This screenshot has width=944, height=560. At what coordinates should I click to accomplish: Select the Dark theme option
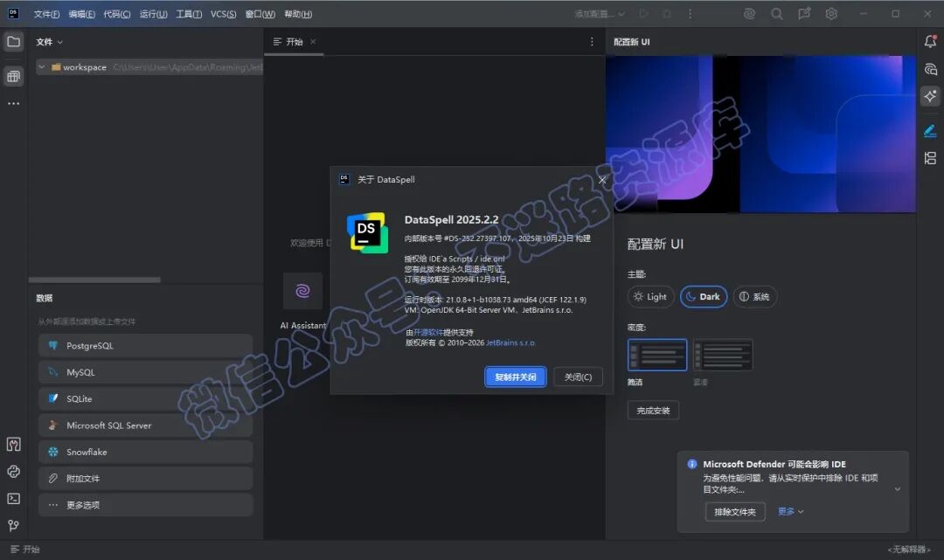tap(704, 296)
